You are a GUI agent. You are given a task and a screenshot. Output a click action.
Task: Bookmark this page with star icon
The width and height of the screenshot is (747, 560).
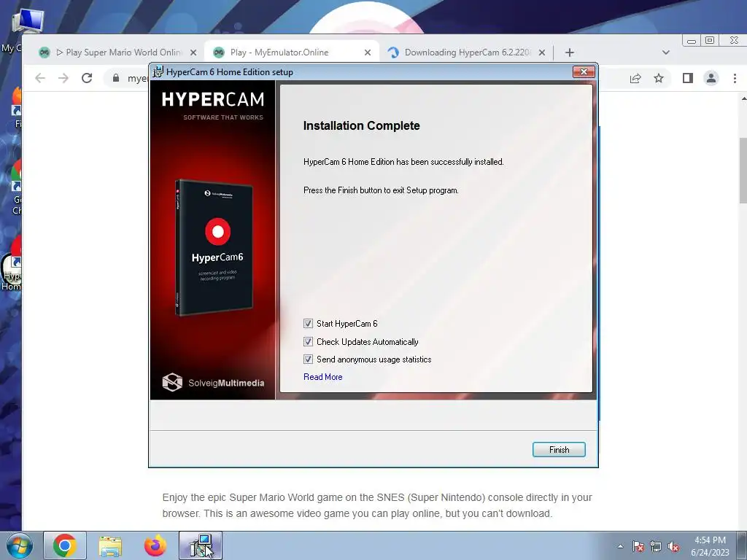click(x=659, y=78)
